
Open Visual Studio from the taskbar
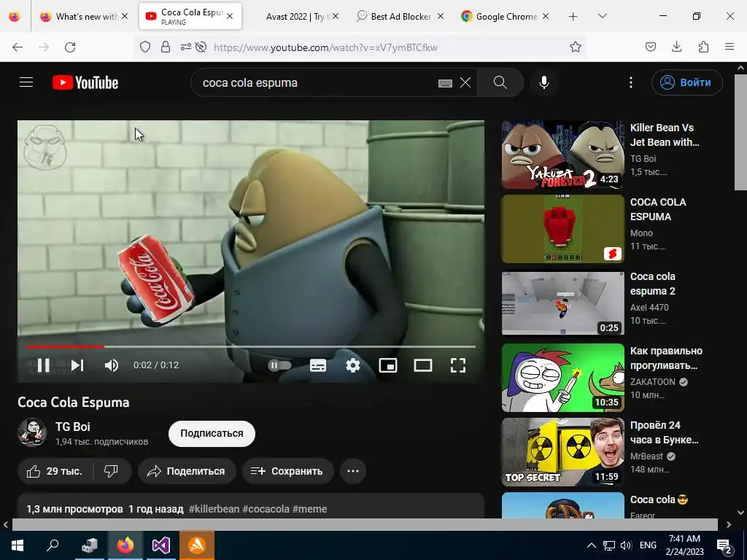(161, 545)
